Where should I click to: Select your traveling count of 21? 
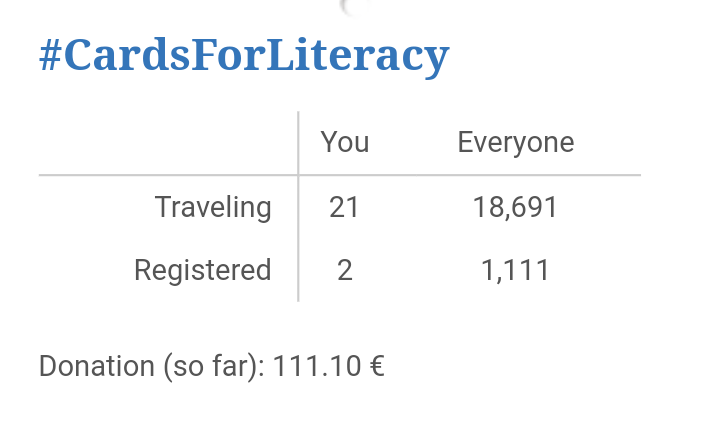(344, 207)
